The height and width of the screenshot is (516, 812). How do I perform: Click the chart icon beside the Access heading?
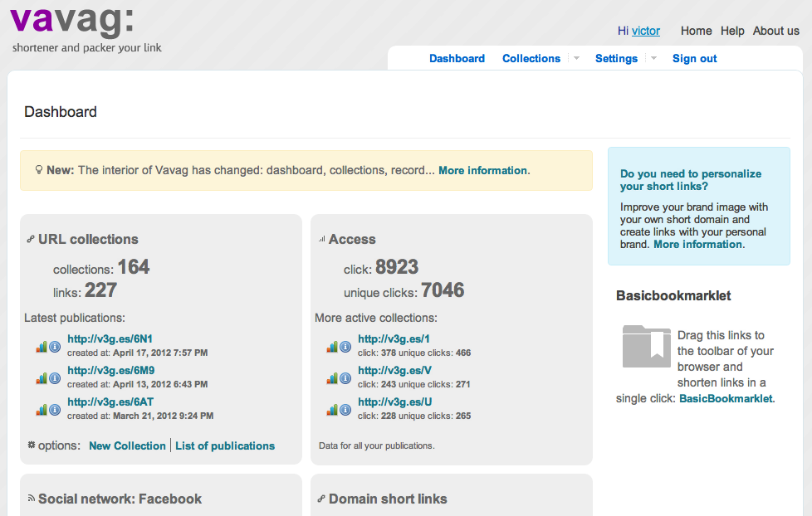323,238
